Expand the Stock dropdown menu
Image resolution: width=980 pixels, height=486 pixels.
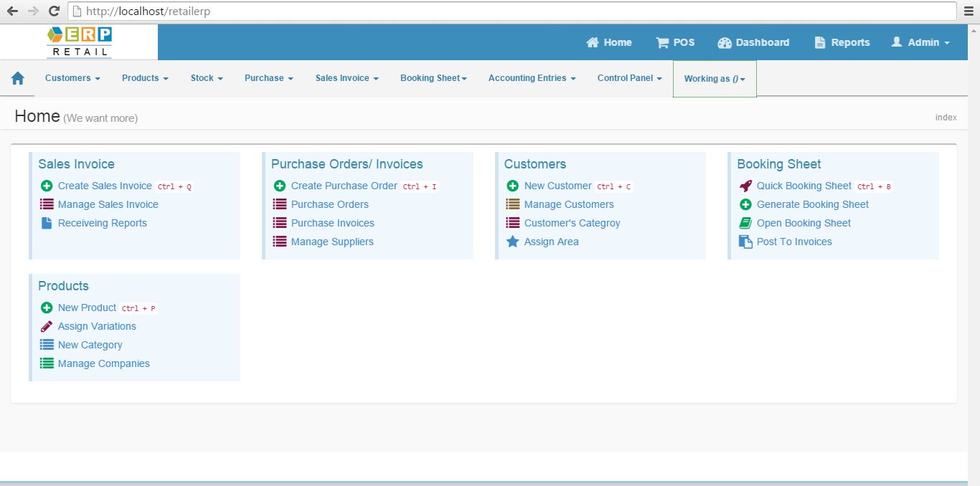[x=206, y=78]
